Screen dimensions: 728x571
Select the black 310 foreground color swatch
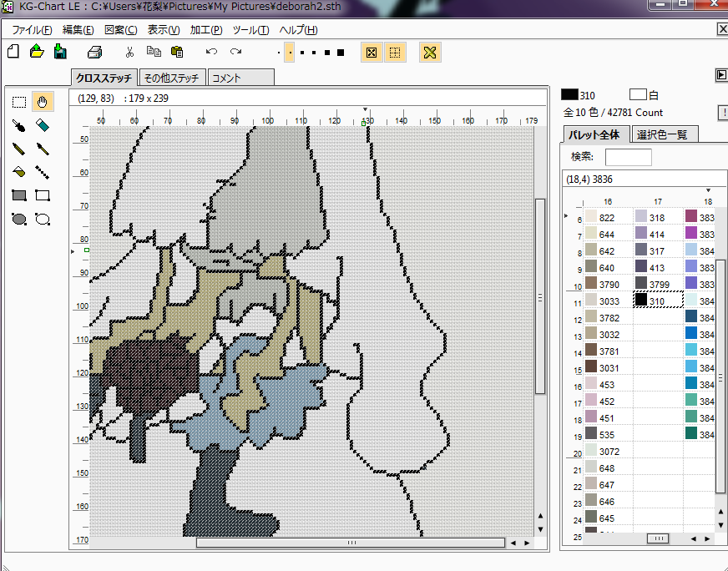(569, 94)
